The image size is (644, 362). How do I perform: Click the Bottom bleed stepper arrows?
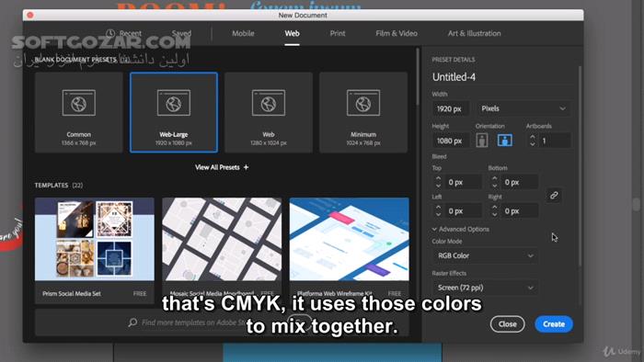point(495,182)
